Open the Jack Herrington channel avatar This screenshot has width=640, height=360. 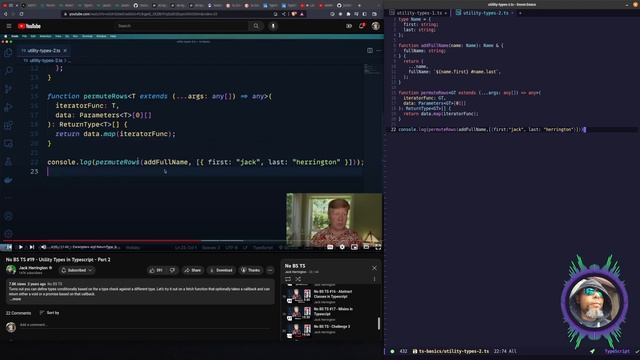pyautogui.click(x=11, y=270)
